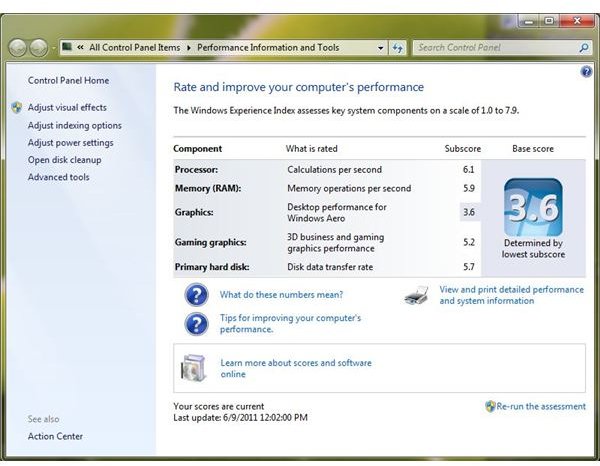Click the Base score column header

coord(533,149)
